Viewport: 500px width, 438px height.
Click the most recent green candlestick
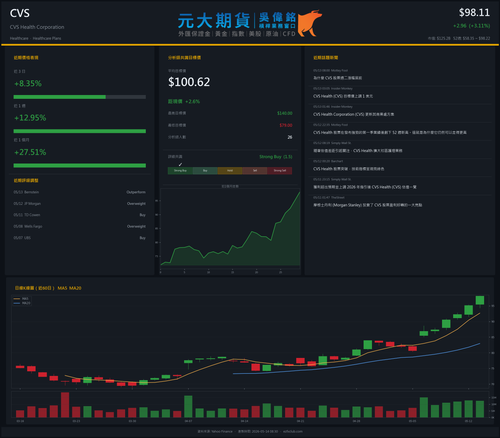[480, 300]
